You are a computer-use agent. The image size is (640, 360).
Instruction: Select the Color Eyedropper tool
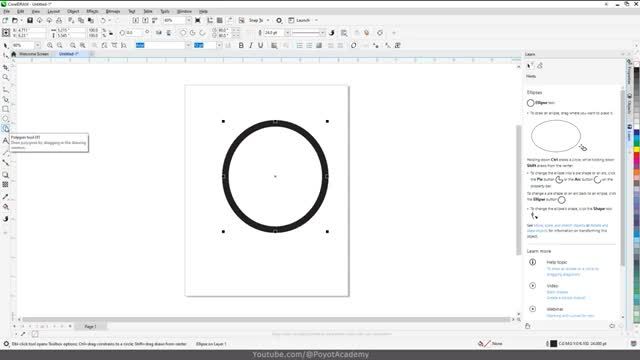(6, 197)
